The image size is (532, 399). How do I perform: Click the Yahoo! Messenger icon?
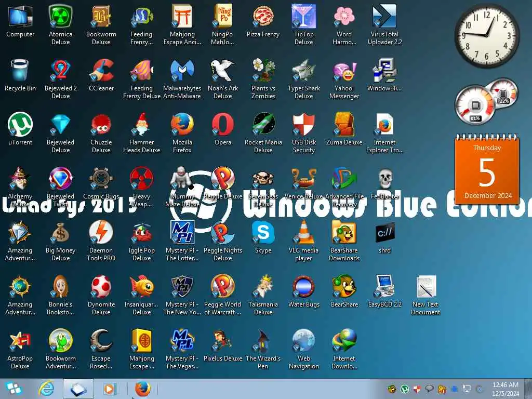tap(344, 70)
